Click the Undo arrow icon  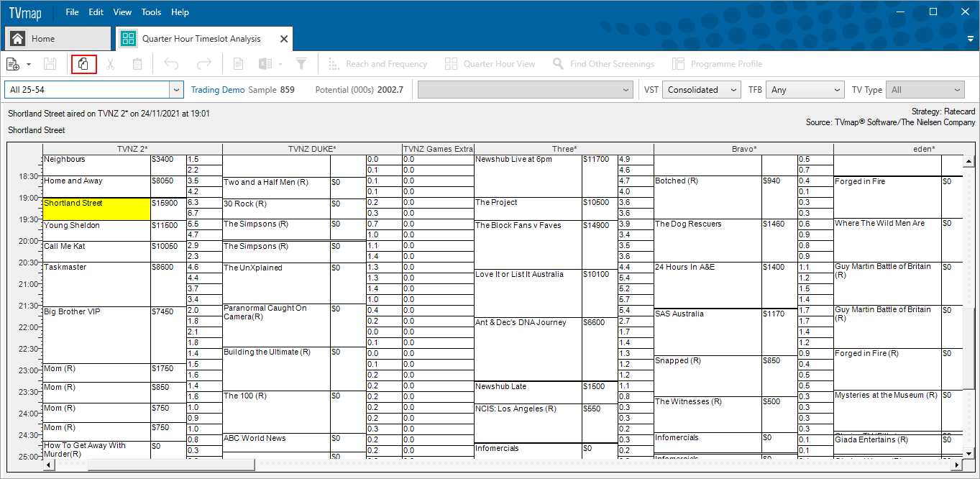click(171, 64)
